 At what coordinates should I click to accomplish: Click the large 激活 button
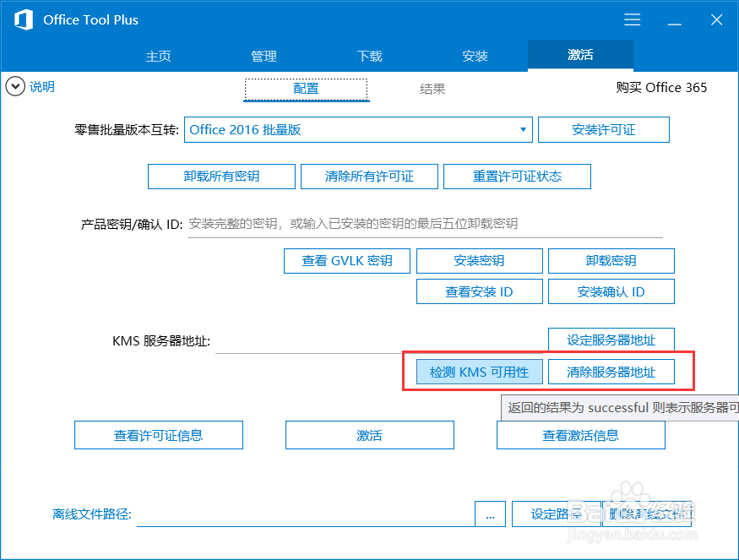(370, 435)
